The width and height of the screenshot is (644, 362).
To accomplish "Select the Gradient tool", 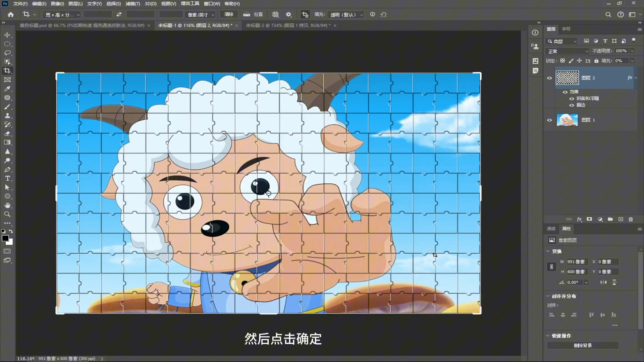I will 7,142.
